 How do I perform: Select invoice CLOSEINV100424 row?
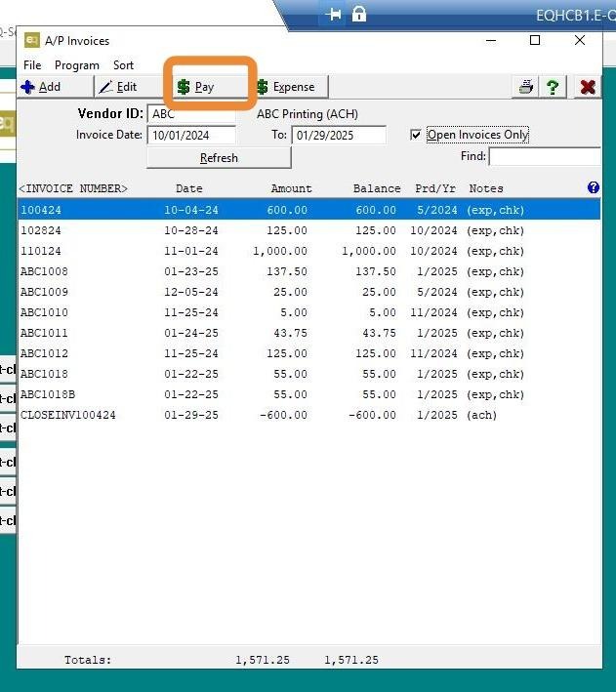pos(309,415)
